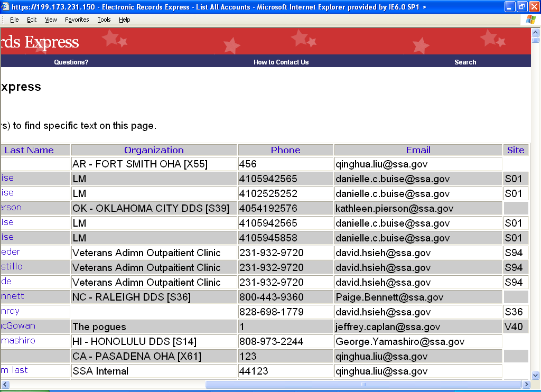Image resolution: width=541 pixels, height=392 pixels.
Task: Open the How to Contact Us link
Action: [x=281, y=62]
